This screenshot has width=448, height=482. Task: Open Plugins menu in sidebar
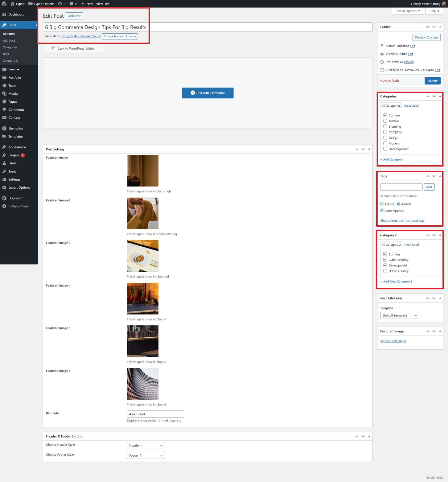coord(14,155)
